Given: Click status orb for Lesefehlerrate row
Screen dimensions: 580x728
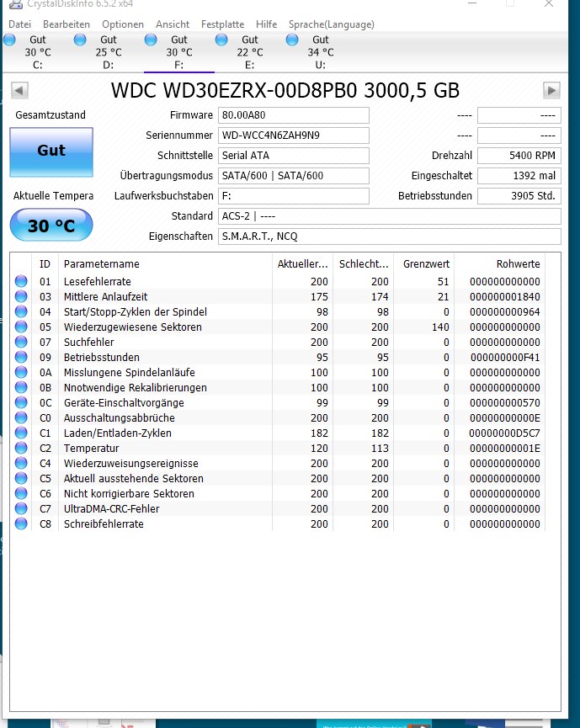Looking at the screenshot, I should pyautogui.click(x=21, y=281).
